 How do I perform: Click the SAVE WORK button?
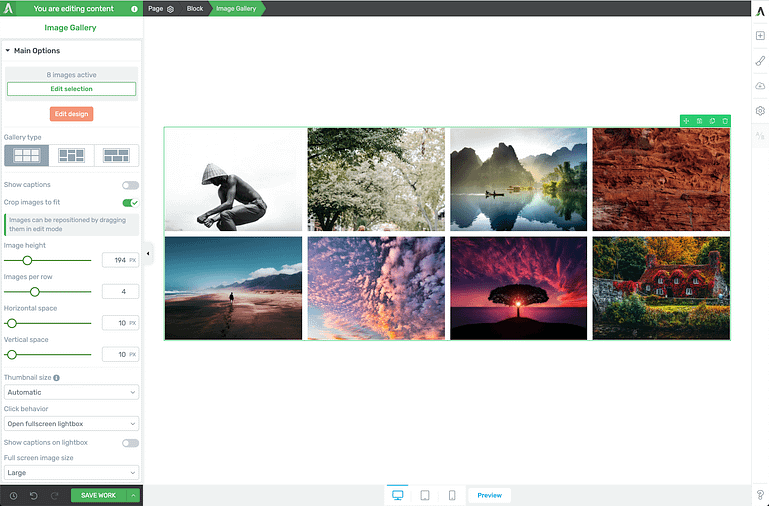pos(98,496)
